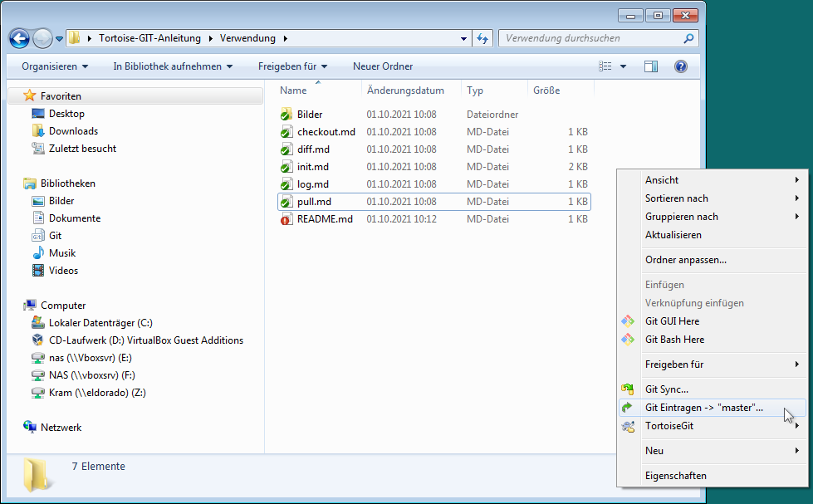
Task: Click the folder icon in address bar
Action: pyautogui.click(x=75, y=38)
